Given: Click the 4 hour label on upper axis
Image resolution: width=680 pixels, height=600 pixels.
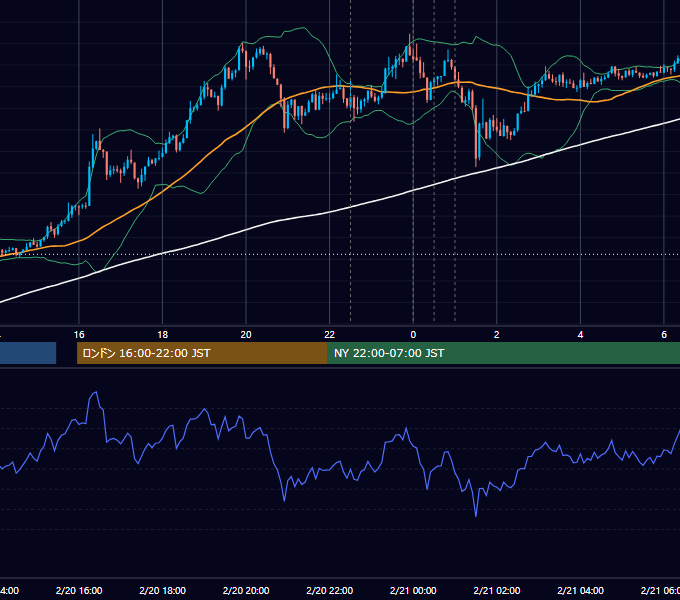Looking at the screenshot, I should pos(580,335).
